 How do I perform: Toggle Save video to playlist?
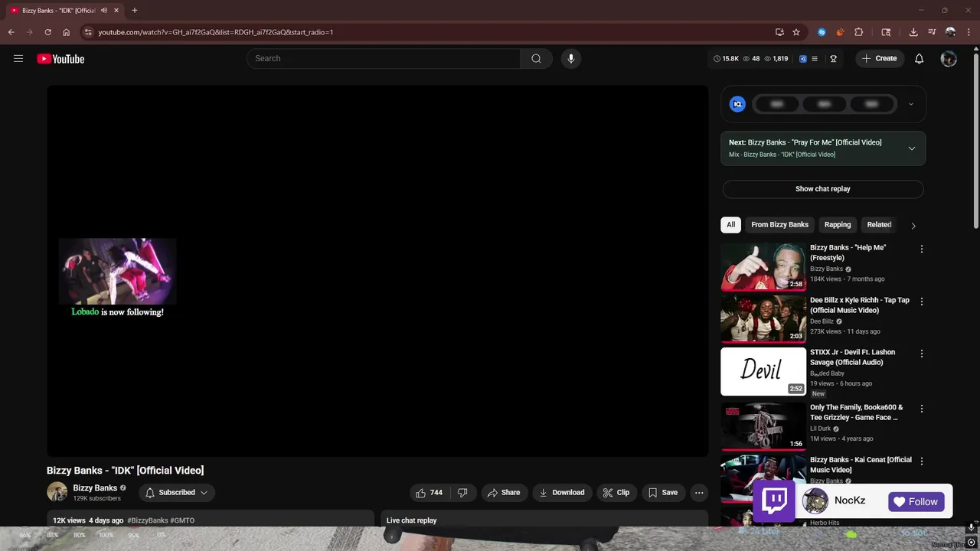(x=663, y=493)
